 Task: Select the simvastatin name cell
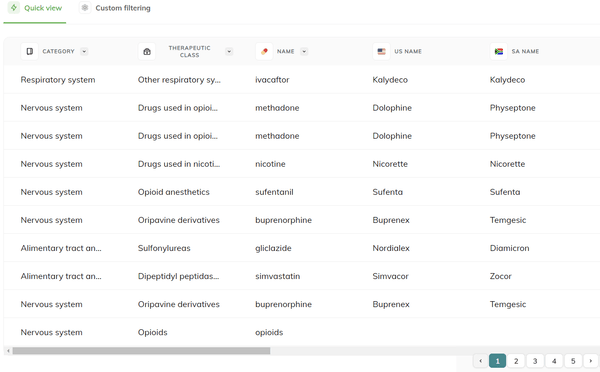coord(277,276)
